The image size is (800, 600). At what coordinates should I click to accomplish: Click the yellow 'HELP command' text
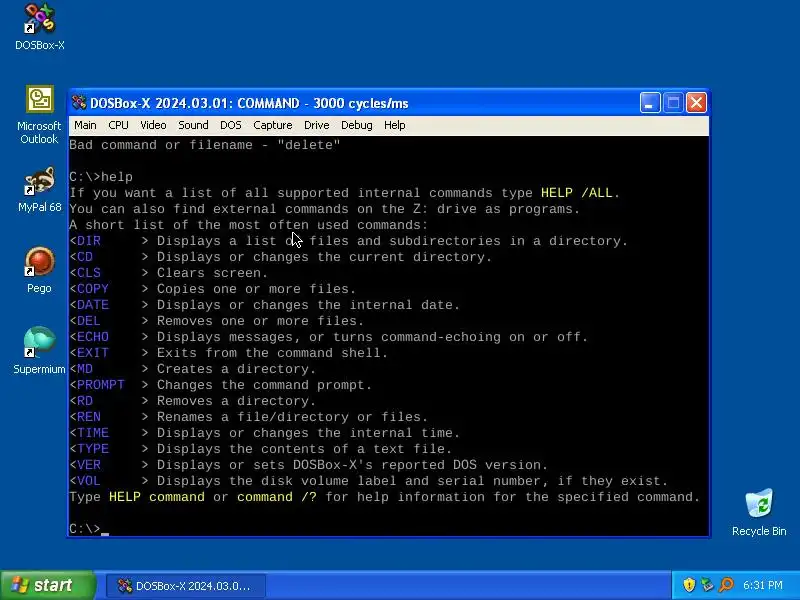157,497
